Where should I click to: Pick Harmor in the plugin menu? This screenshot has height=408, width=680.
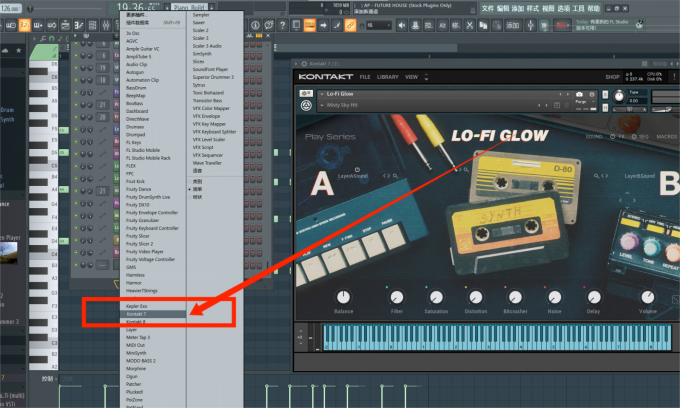point(134,283)
